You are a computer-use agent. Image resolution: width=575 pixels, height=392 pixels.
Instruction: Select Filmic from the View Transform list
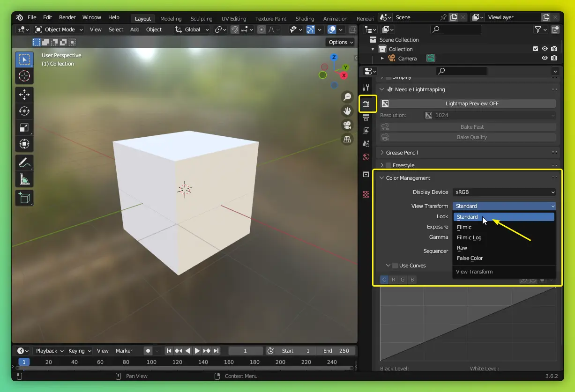tap(464, 227)
